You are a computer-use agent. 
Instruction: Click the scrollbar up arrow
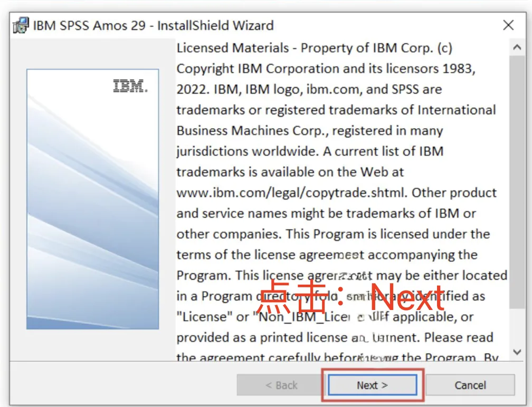[517, 48]
